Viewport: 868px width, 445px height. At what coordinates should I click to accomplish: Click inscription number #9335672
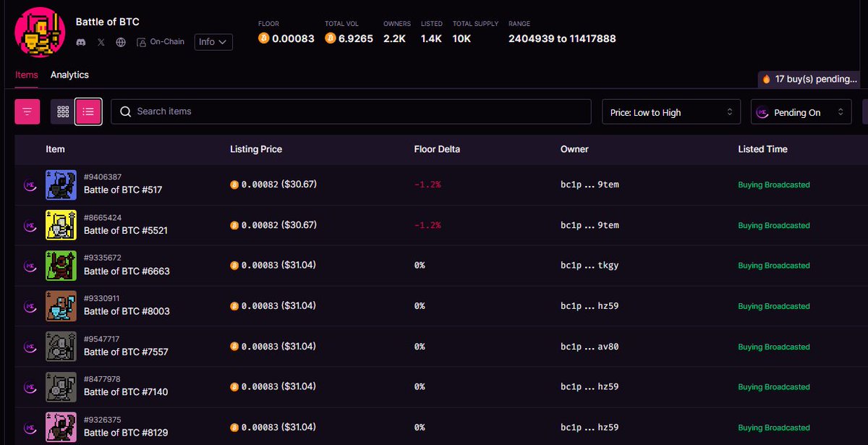coord(103,258)
